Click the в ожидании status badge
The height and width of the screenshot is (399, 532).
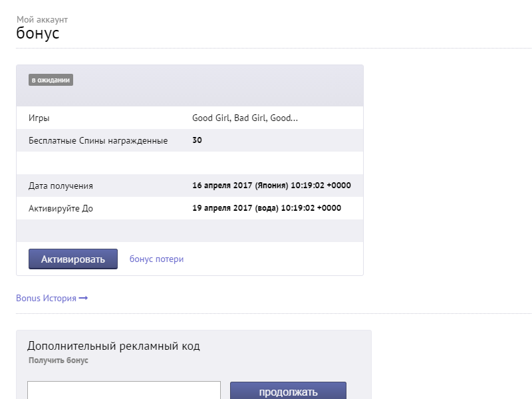point(51,80)
